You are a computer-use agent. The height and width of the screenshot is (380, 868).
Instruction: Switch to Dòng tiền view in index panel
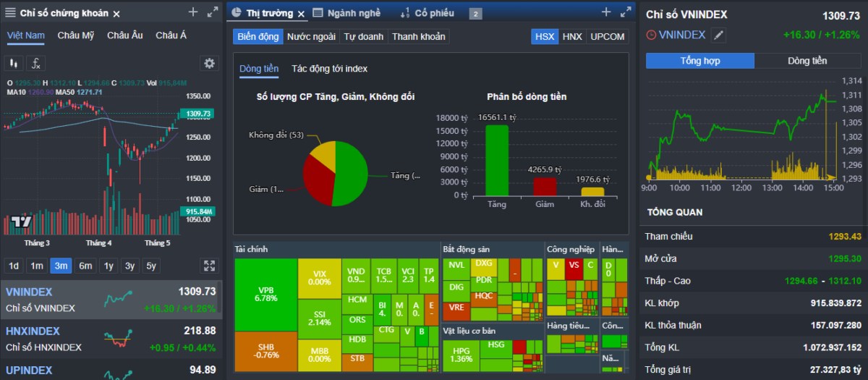(x=808, y=61)
